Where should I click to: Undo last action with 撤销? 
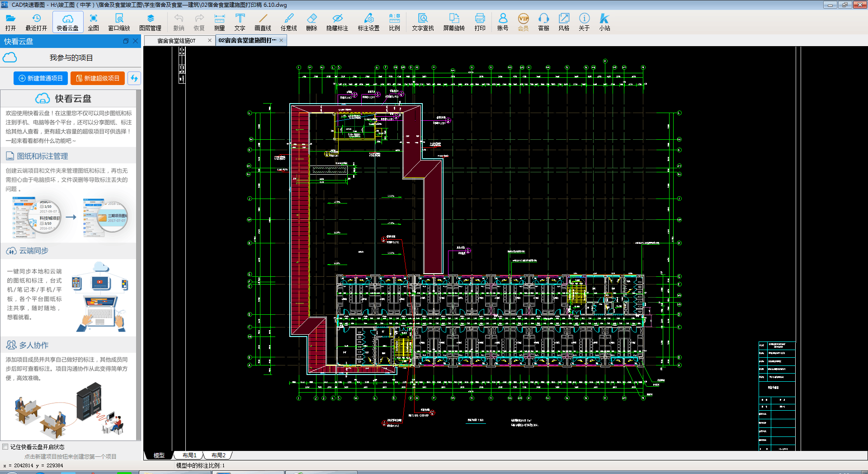179,22
